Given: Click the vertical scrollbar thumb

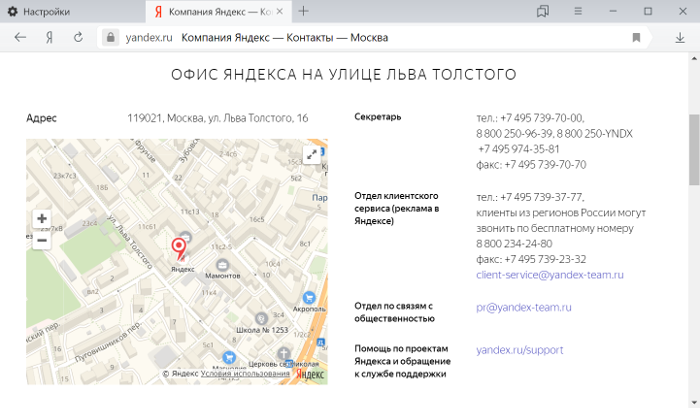Looking at the screenshot, I should (x=694, y=150).
